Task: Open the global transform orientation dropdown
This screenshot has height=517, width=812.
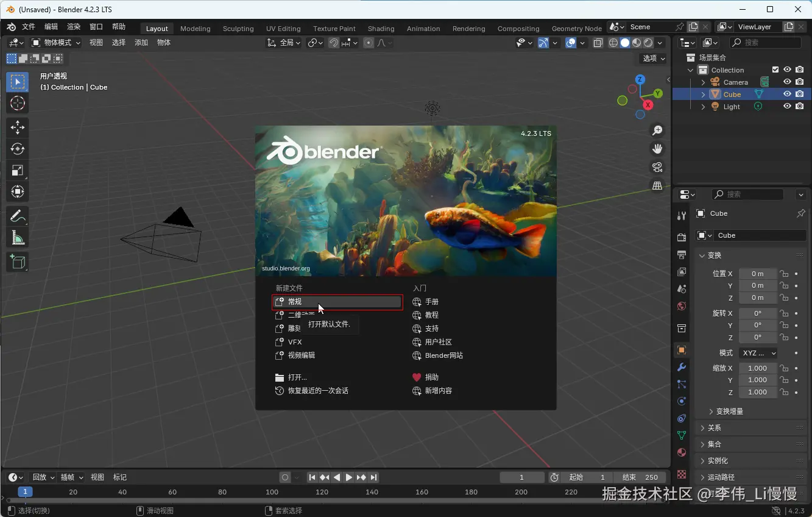Action: (x=284, y=43)
